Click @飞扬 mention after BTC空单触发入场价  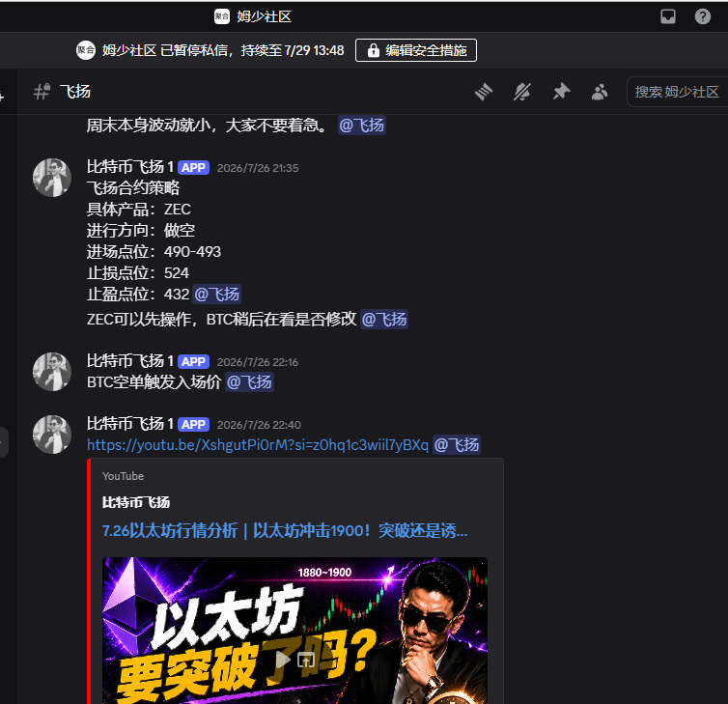coord(249,382)
